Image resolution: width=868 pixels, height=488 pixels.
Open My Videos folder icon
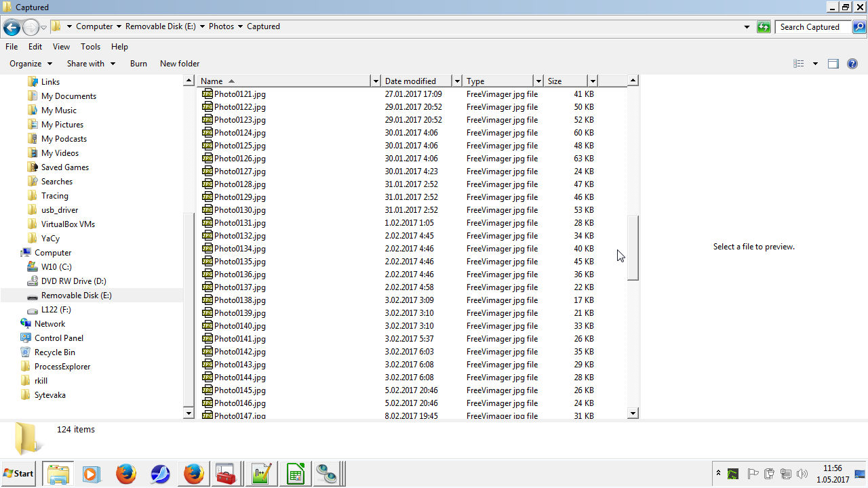[x=33, y=153]
